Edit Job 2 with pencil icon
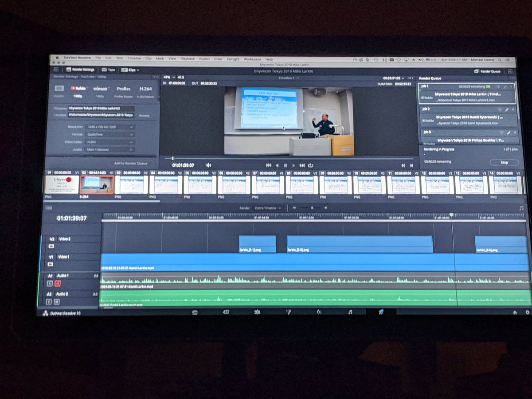Image resolution: width=532 pixels, height=399 pixels. click(x=506, y=109)
